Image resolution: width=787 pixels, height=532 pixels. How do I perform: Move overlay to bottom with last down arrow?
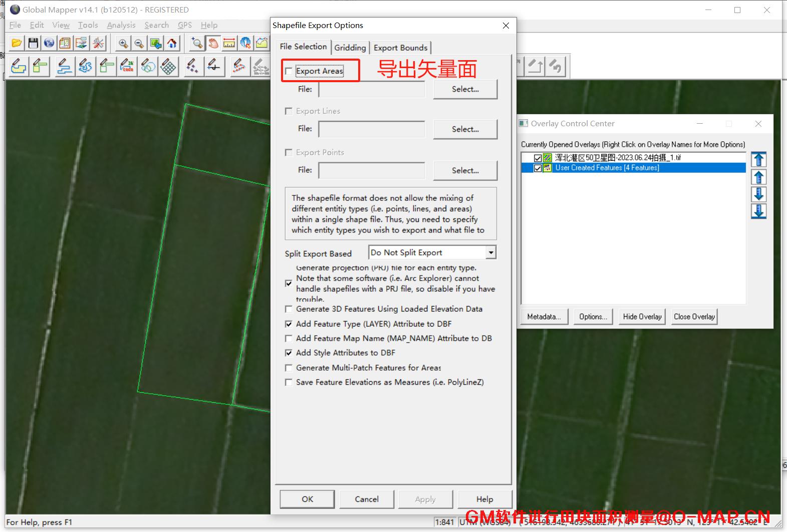point(758,211)
